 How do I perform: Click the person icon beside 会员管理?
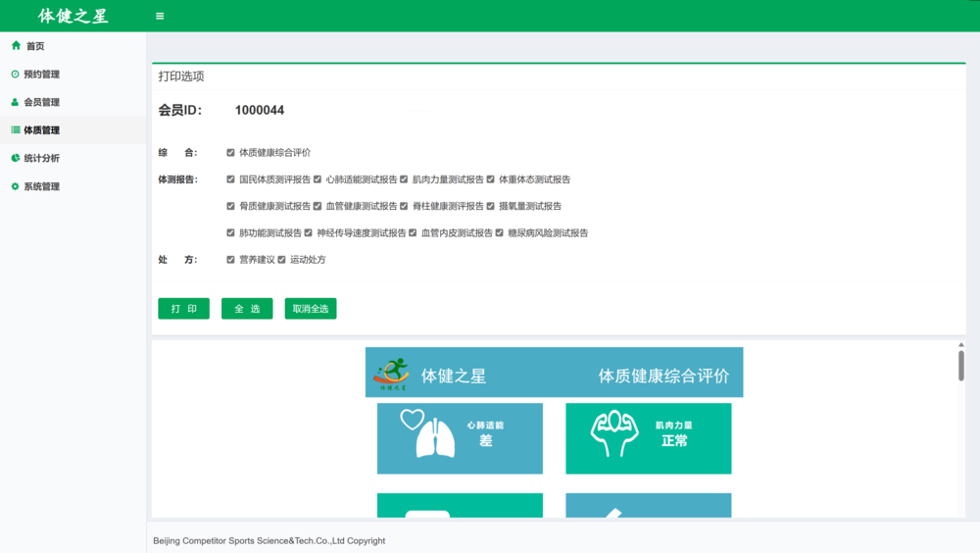coord(15,102)
